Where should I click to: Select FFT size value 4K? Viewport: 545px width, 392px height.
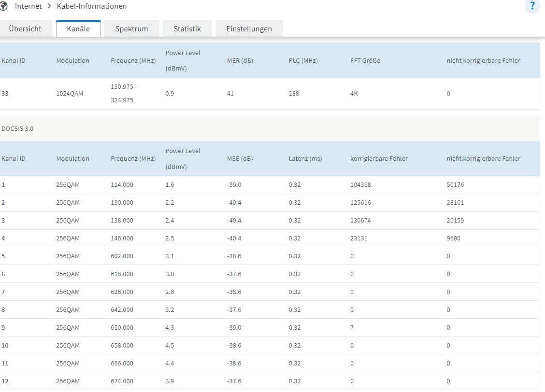click(x=354, y=93)
